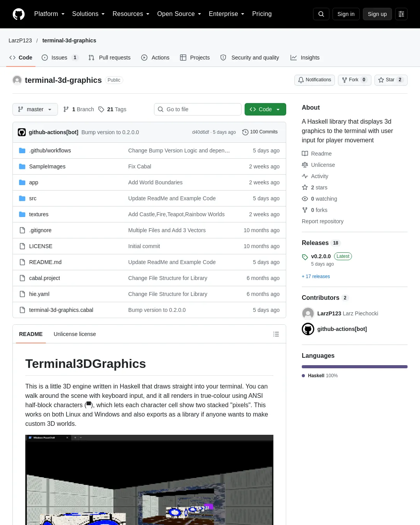This screenshot has width=420, height=525.
Task: Click the branch icon next to 1 Branch
Action: 66,109
